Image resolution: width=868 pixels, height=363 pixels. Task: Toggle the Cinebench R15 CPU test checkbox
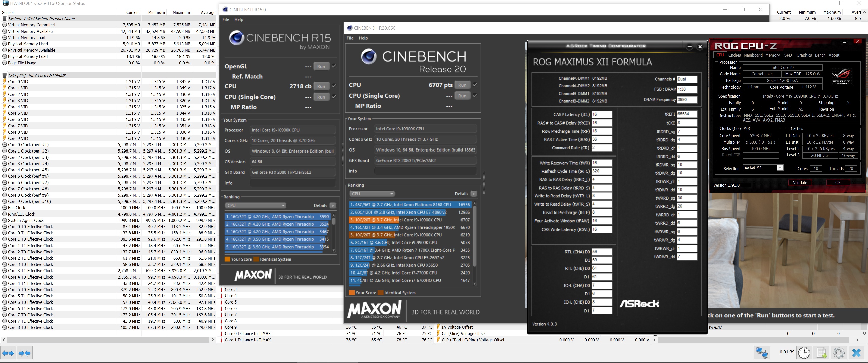click(334, 86)
